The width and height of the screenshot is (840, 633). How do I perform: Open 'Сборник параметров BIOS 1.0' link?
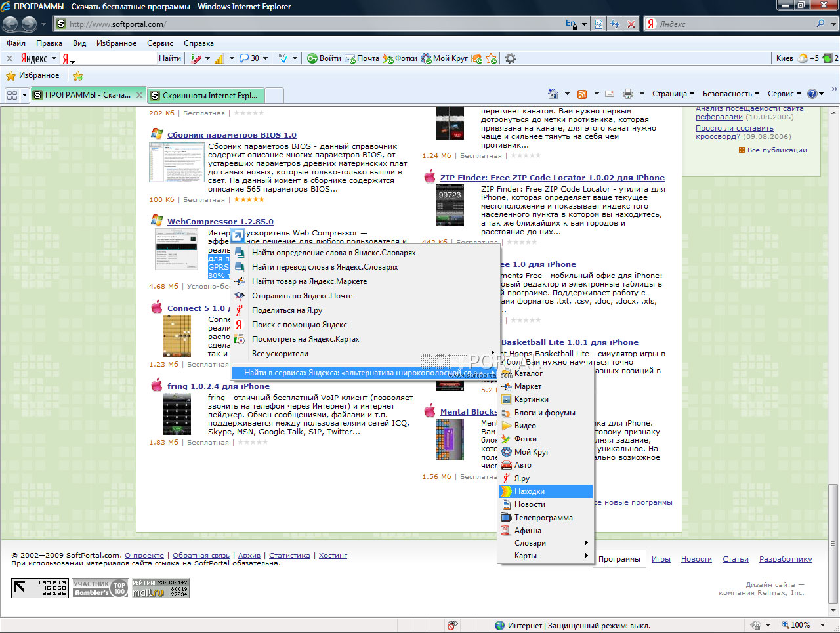[232, 135]
